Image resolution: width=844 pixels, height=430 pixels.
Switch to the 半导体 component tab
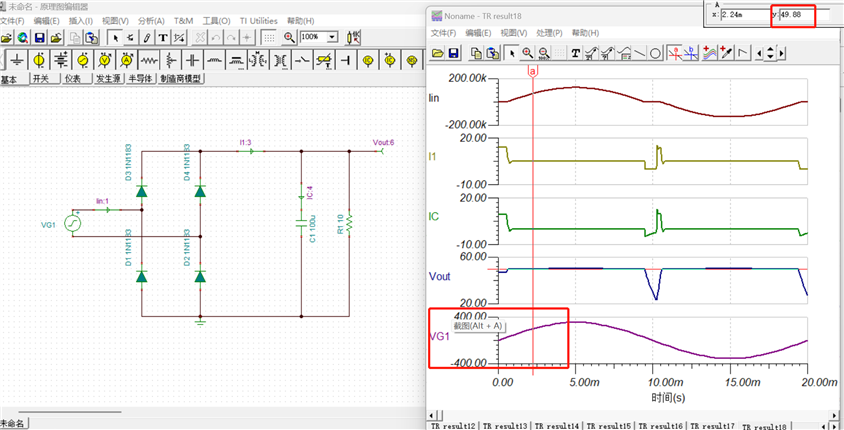click(x=140, y=79)
